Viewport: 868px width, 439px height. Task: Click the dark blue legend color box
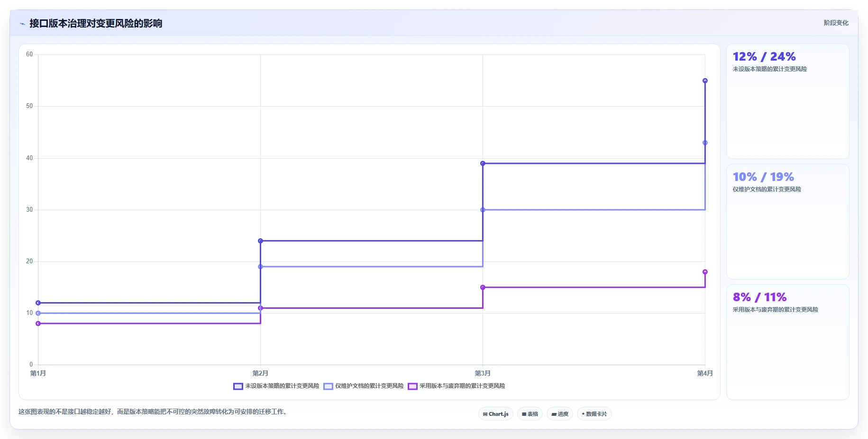coord(238,386)
